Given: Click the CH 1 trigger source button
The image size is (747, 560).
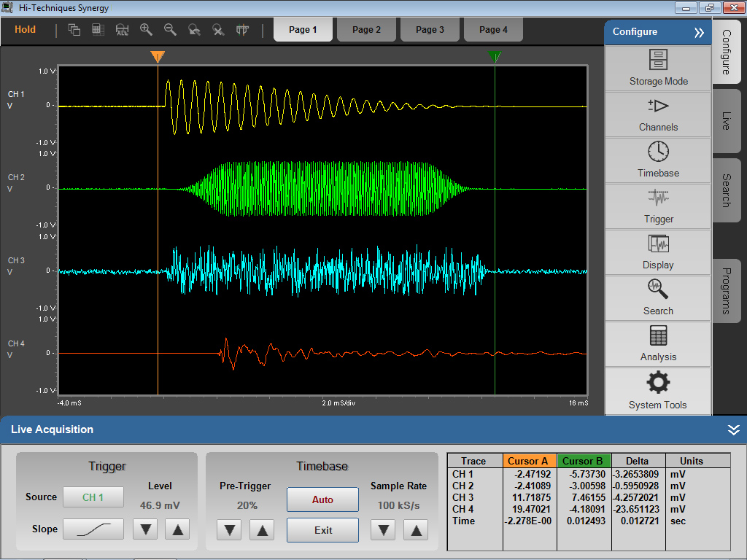Looking at the screenshot, I should pyautogui.click(x=93, y=497).
